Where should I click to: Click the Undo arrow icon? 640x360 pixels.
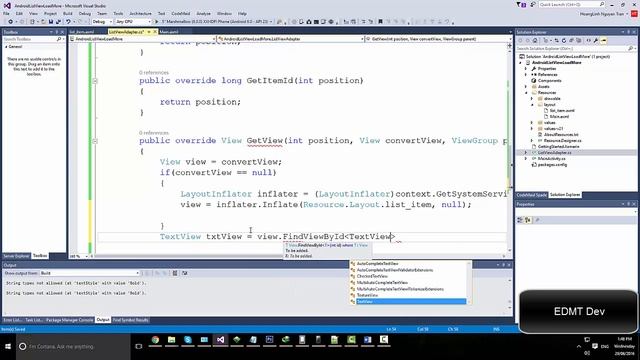pyautogui.click(x=68, y=22)
